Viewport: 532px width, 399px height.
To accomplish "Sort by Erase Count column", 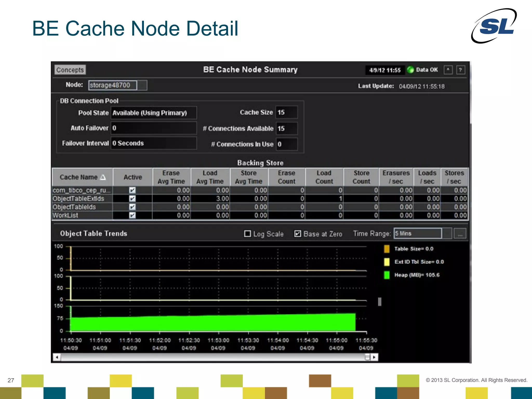I will tap(287, 177).
